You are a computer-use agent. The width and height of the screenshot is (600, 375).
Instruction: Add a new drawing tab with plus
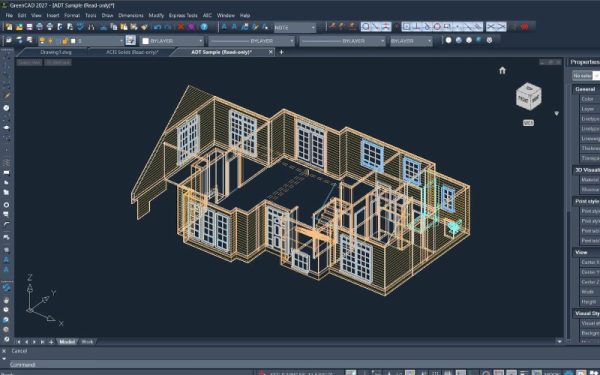tap(282, 52)
